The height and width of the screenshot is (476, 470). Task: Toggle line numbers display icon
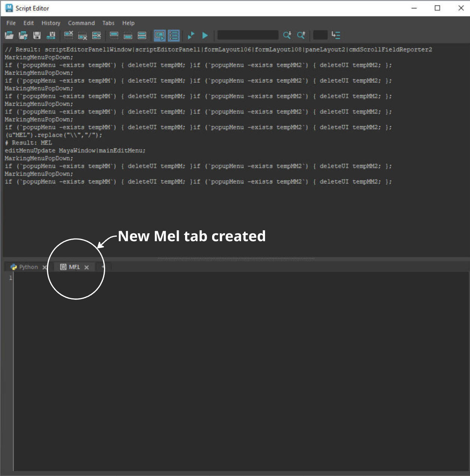coord(173,35)
